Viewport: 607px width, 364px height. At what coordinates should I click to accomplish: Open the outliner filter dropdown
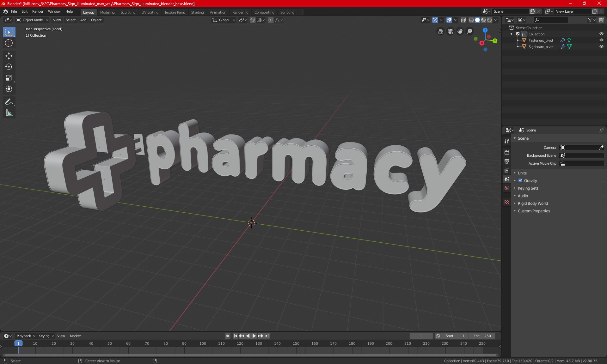(591, 20)
